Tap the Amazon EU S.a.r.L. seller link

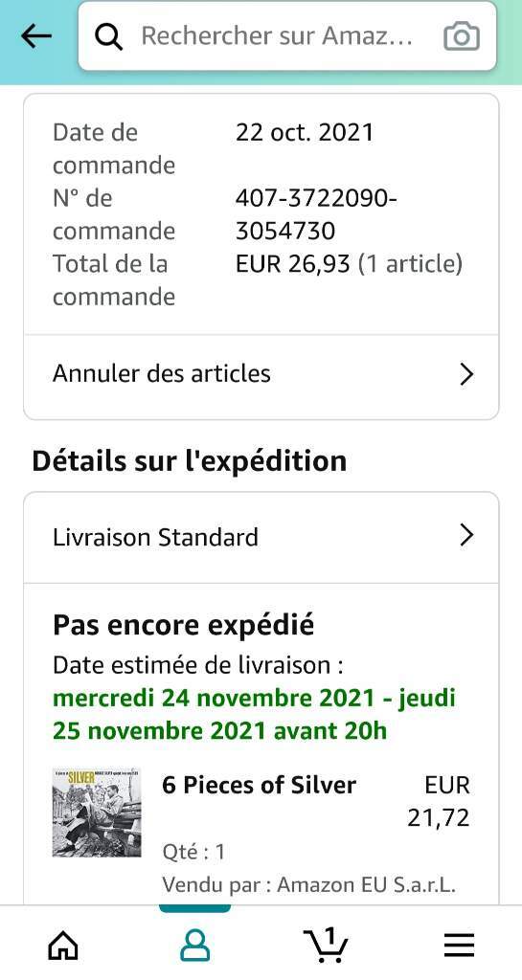coord(366,885)
